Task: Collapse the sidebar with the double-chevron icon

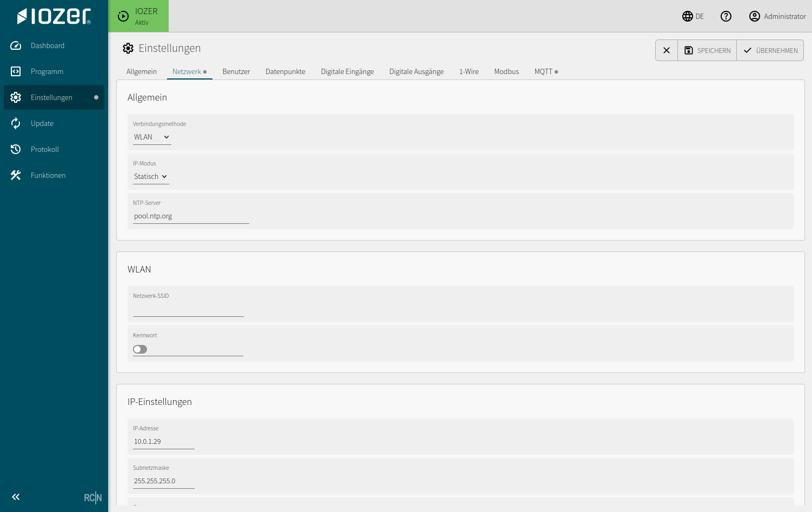Action: [16, 497]
